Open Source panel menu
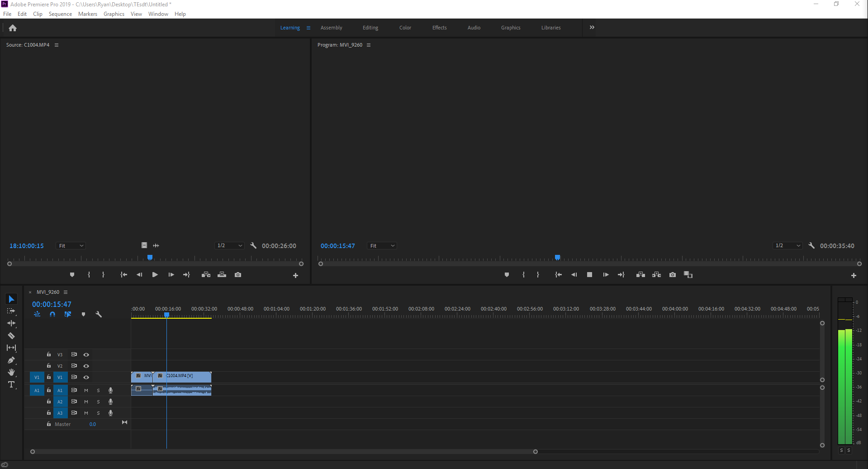This screenshot has height=469, width=868. [57, 45]
